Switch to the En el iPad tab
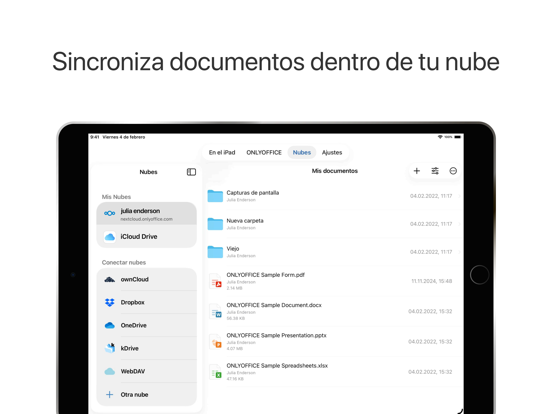The image size is (552, 414). (x=222, y=152)
